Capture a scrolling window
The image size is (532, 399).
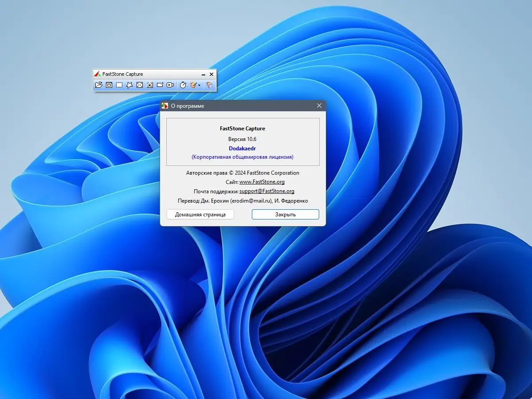point(150,85)
